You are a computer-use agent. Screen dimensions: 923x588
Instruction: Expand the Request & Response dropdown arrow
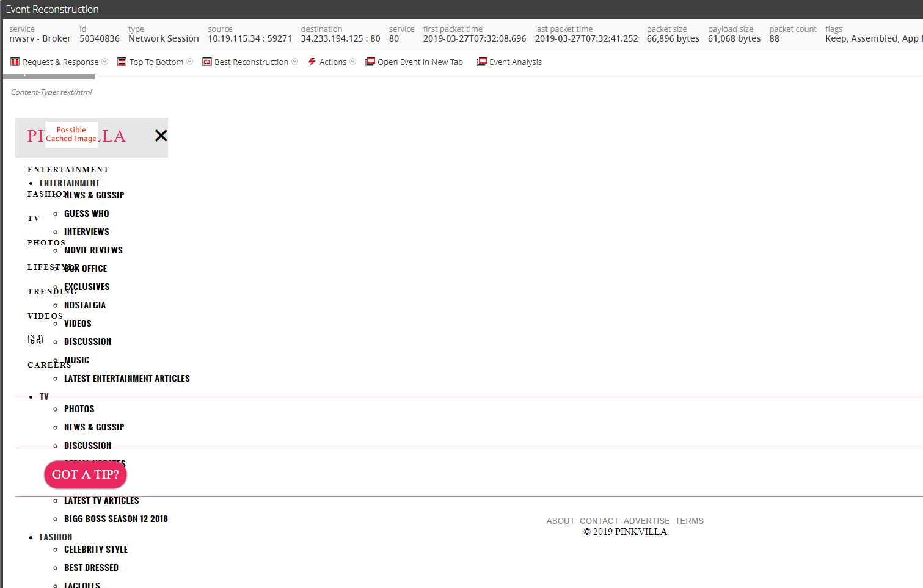coord(105,62)
